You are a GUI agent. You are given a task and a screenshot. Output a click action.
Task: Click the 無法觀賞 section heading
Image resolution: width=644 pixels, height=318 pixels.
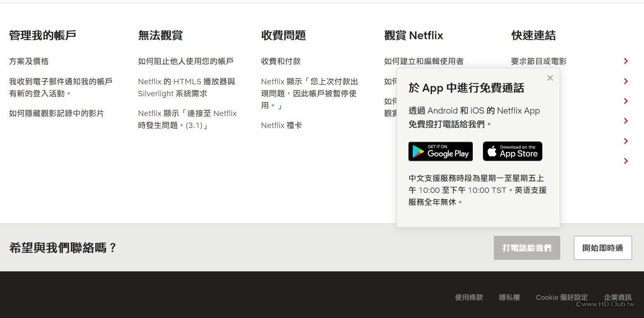click(x=160, y=36)
